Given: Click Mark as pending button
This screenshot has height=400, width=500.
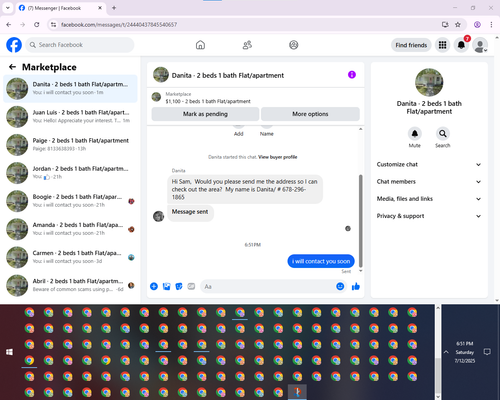Looking at the screenshot, I should point(205,114).
